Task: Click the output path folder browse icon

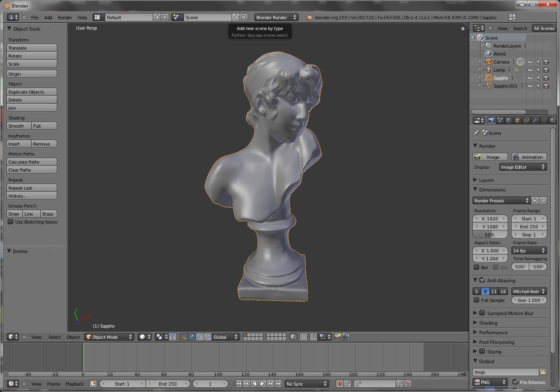Action: (x=543, y=372)
